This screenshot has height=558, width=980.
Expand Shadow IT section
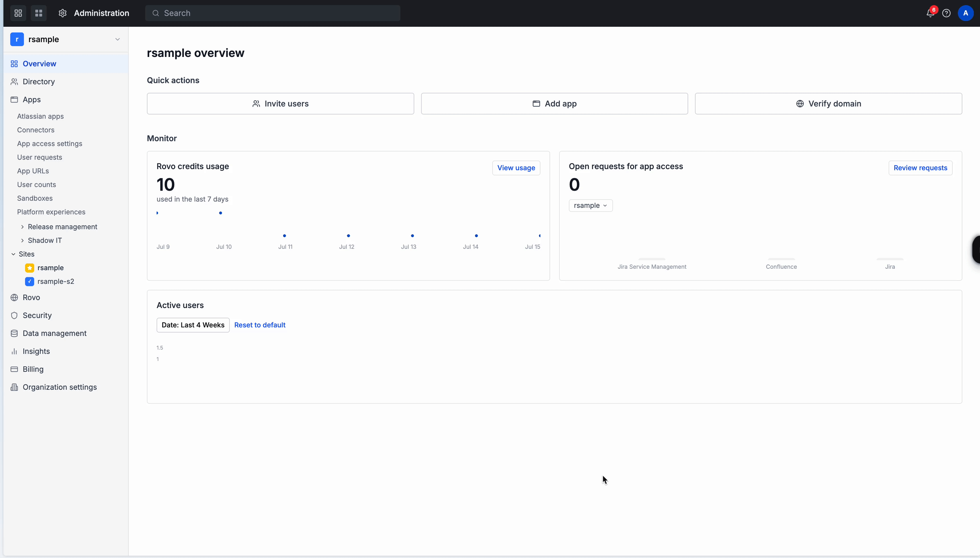click(22, 241)
